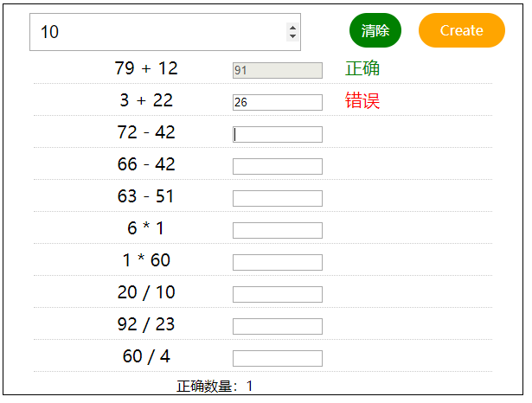Select the answer box for 72 - 42
Screen dimensions: 532x403
tap(277, 134)
